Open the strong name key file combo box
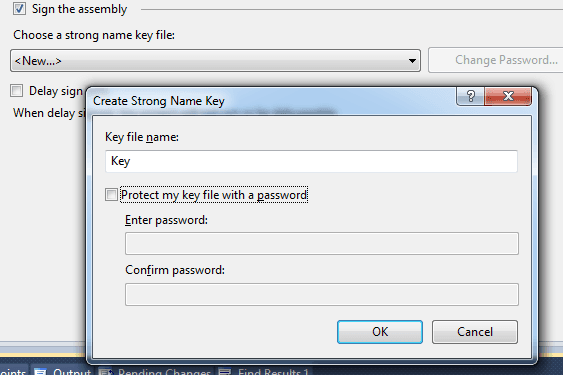This screenshot has height=375, width=563. pyautogui.click(x=215, y=61)
